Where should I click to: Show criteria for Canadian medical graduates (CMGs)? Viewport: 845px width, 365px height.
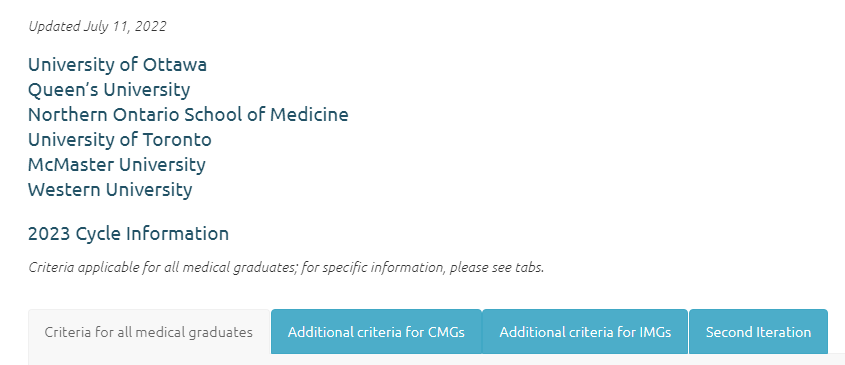point(376,332)
